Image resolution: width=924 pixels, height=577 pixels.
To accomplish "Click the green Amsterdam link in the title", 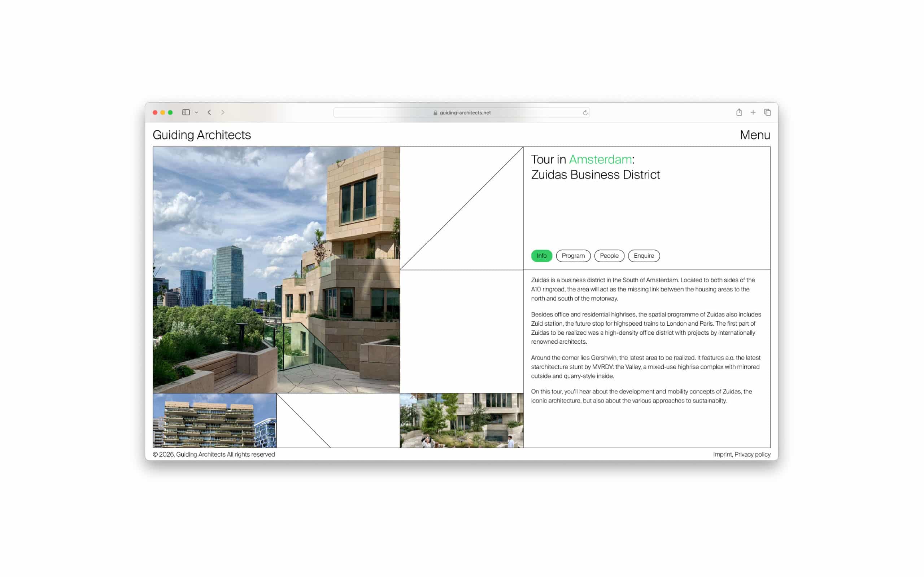I will point(600,159).
